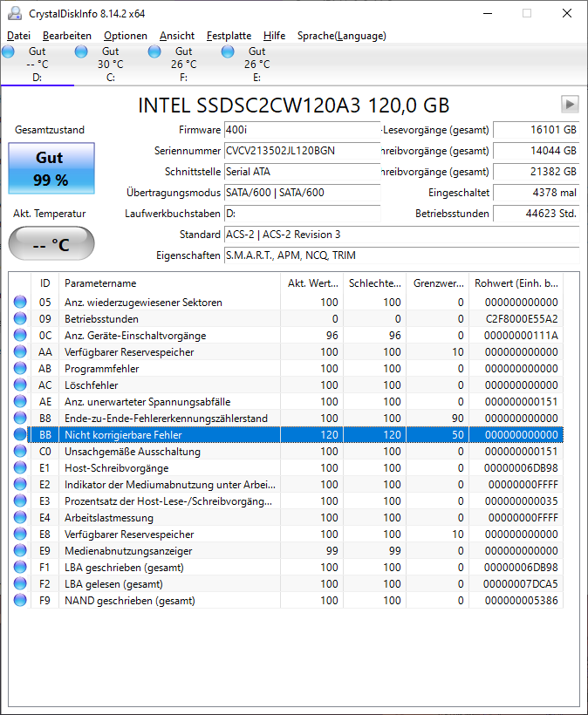Click the Gut 99 % health status button

point(51,168)
